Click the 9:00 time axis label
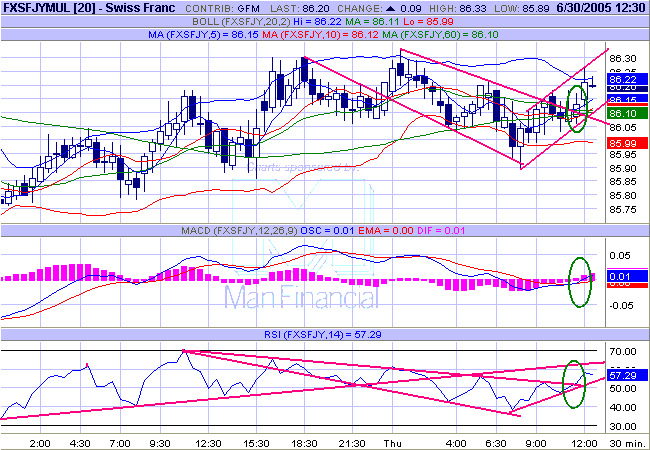650x450 pixels. [536, 443]
